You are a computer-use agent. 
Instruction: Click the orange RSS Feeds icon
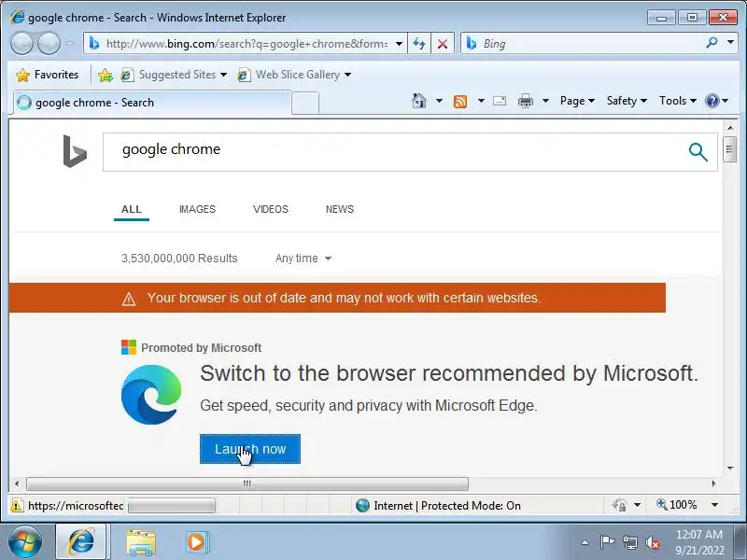click(x=460, y=101)
